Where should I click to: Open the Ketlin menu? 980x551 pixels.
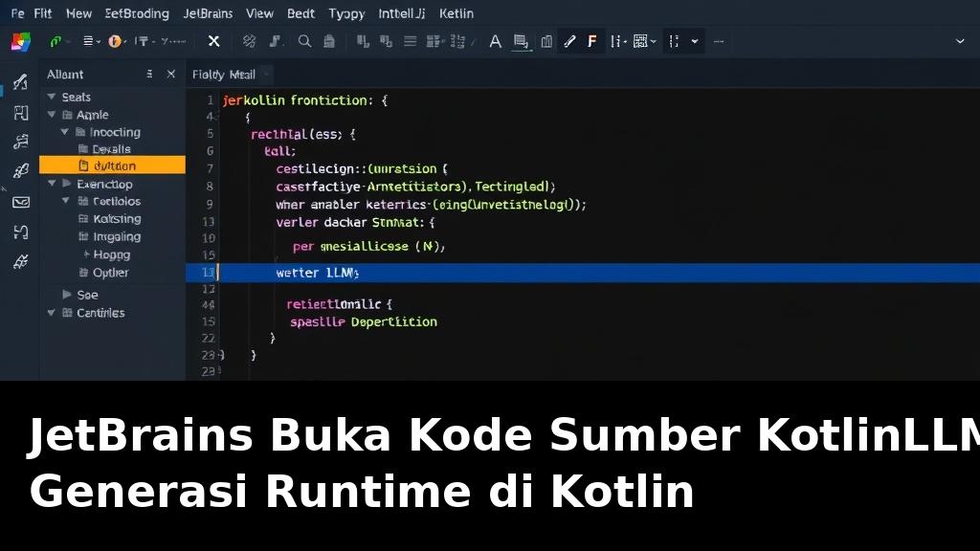coord(457,13)
